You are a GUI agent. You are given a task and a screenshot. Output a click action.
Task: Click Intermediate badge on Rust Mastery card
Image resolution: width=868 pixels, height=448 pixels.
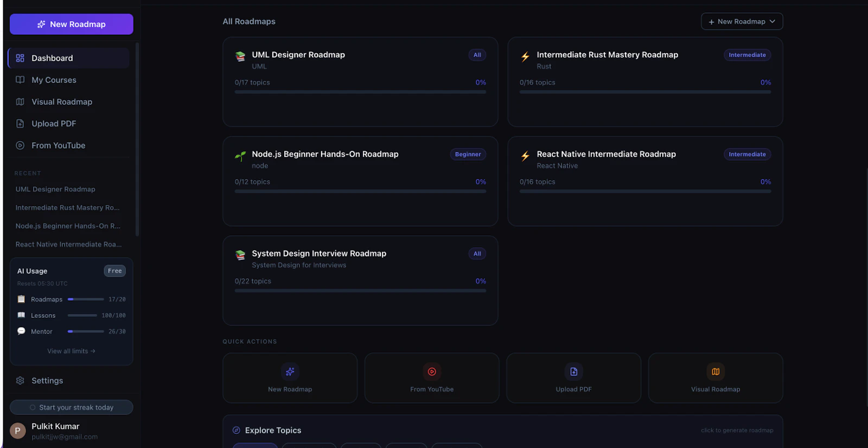point(747,55)
